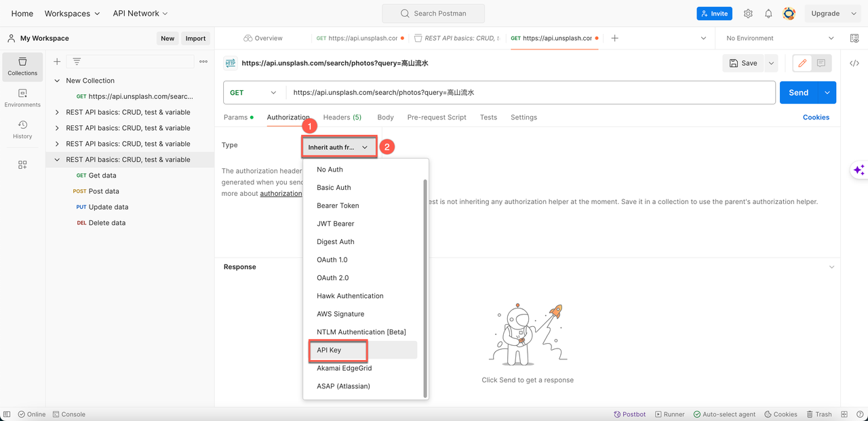Image resolution: width=868 pixels, height=421 pixels.
Task: Open the Upgrade dropdown arrow
Action: point(852,14)
